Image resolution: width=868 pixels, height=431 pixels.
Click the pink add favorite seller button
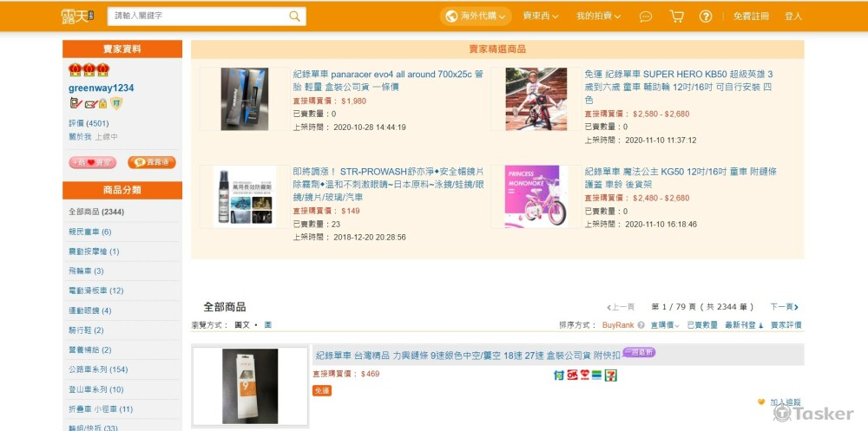click(93, 163)
